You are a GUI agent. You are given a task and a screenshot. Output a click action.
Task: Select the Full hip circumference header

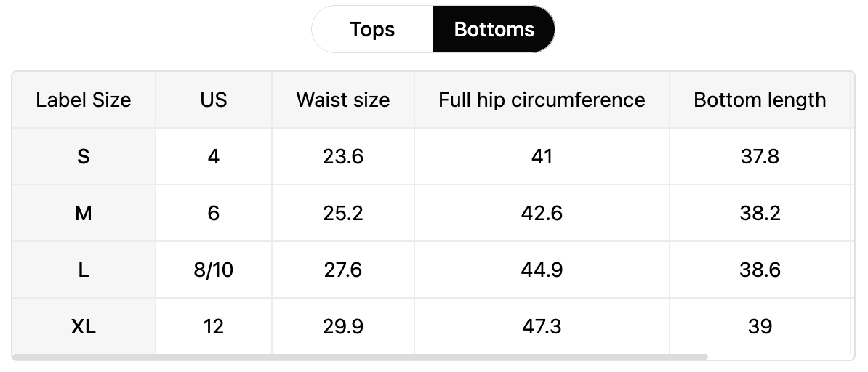pyautogui.click(x=542, y=100)
